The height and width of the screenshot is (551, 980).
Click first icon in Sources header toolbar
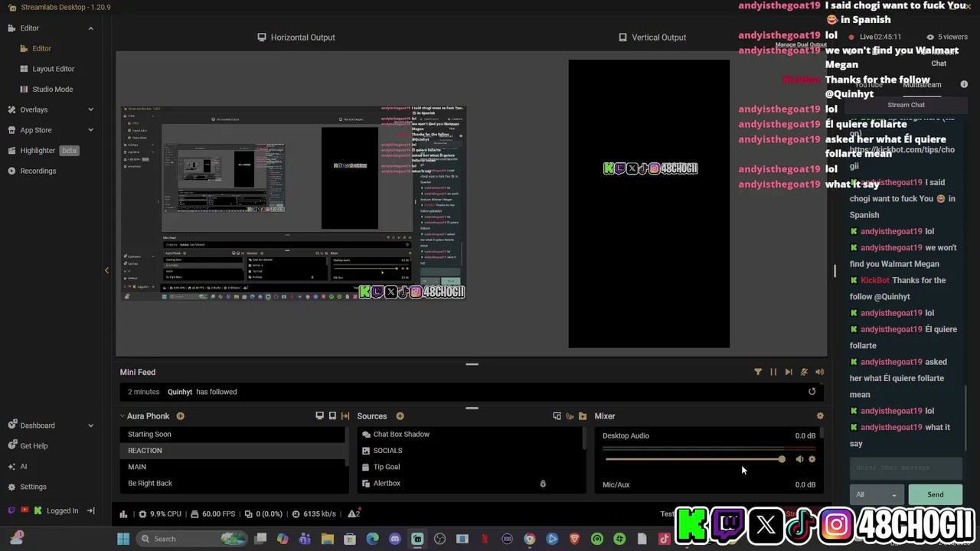[x=557, y=416]
